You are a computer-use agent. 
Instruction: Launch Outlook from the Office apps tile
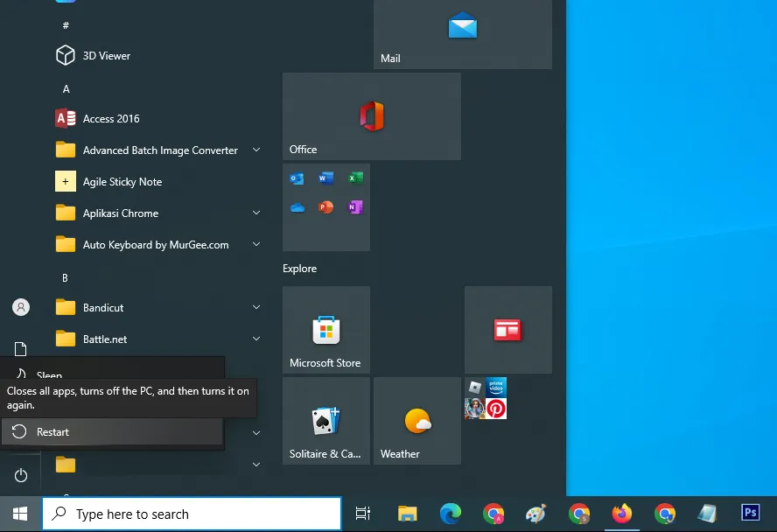coord(297,178)
